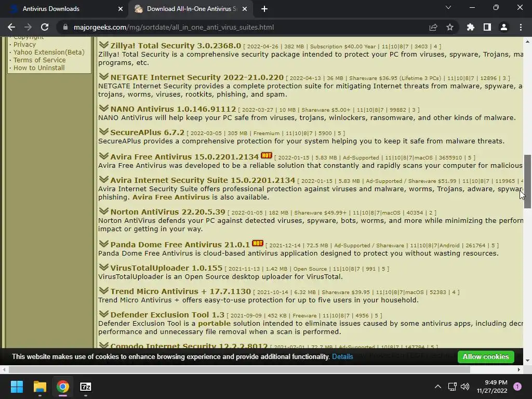
Task: Click the Avira Internet Security Suite arrow icon
Action: [x=103, y=179]
